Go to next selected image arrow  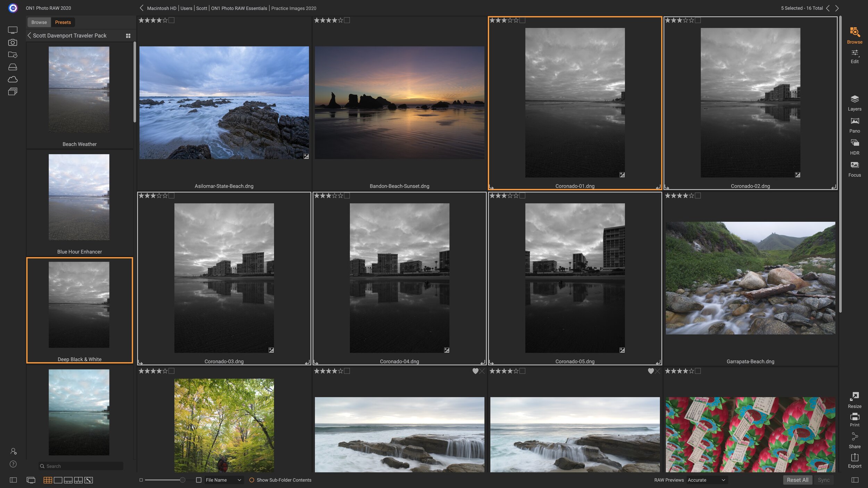(837, 8)
